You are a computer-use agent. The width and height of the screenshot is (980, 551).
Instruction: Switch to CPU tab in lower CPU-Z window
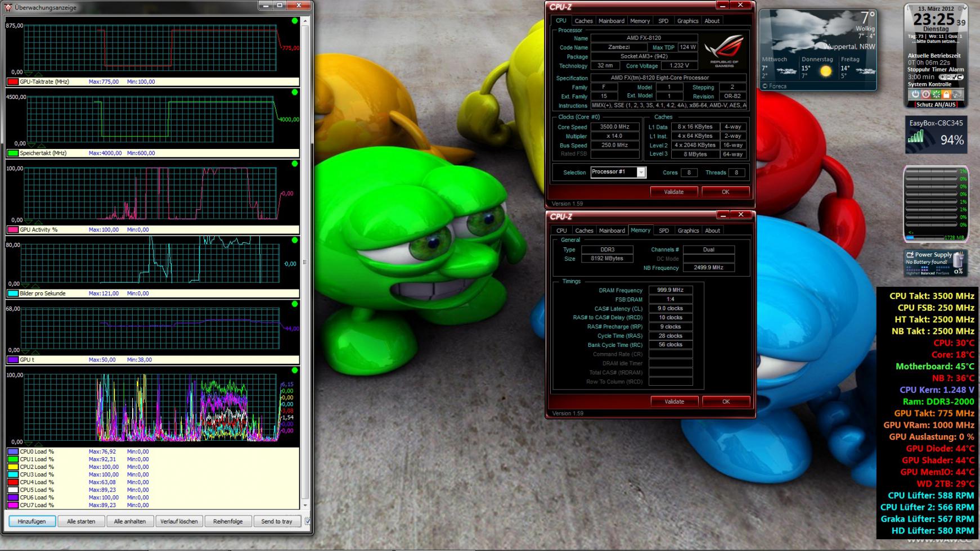[561, 231]
